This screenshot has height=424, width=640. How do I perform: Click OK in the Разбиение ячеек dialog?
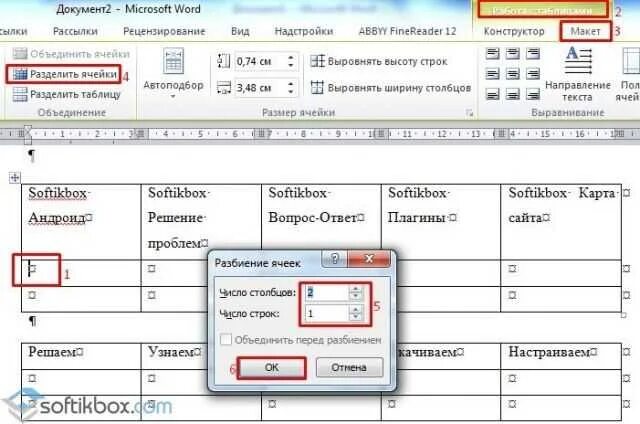271,368
